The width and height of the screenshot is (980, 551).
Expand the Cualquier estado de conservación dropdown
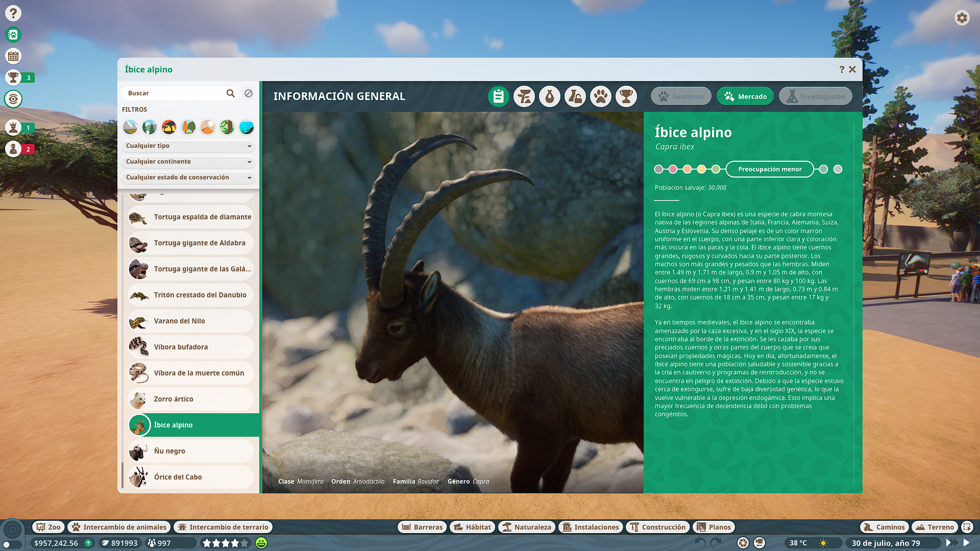(188, 178)
